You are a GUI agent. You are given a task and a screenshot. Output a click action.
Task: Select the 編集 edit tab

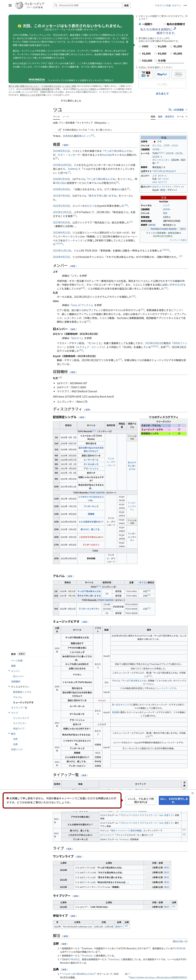160,116
